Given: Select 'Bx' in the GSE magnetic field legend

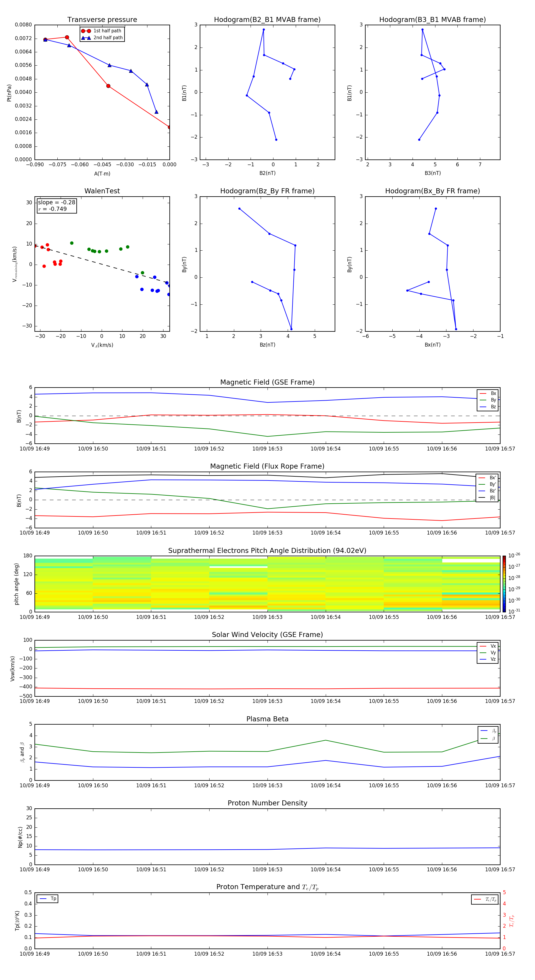Looking at the screenshot, I should [x=488, y=393].
